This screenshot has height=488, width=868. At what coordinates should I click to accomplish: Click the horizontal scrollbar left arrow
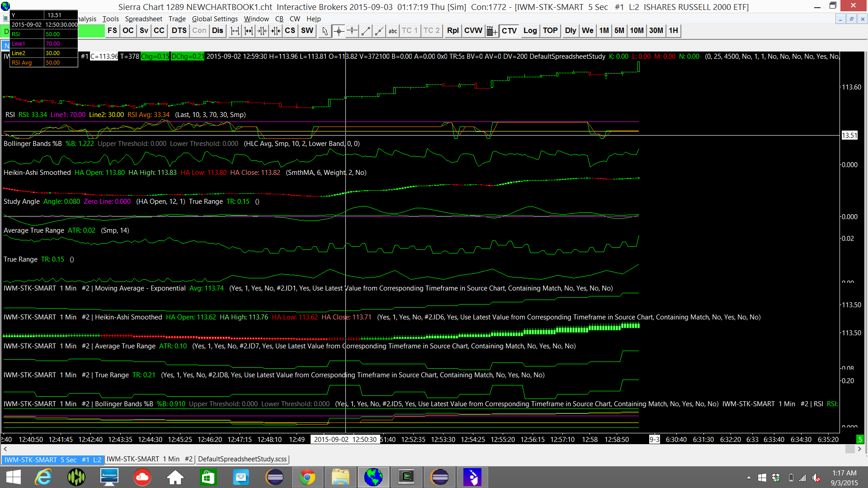pyautogui.click(x=5, y=449)
